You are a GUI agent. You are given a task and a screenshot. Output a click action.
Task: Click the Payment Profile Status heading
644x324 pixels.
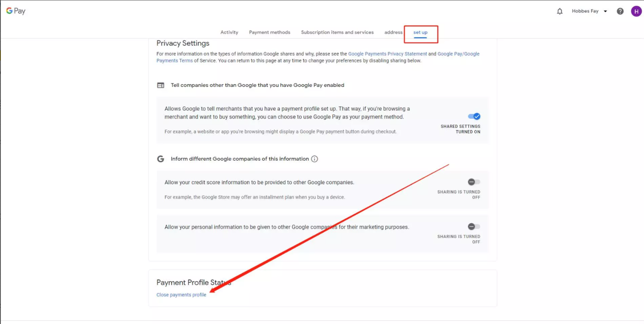pos(194,283)
